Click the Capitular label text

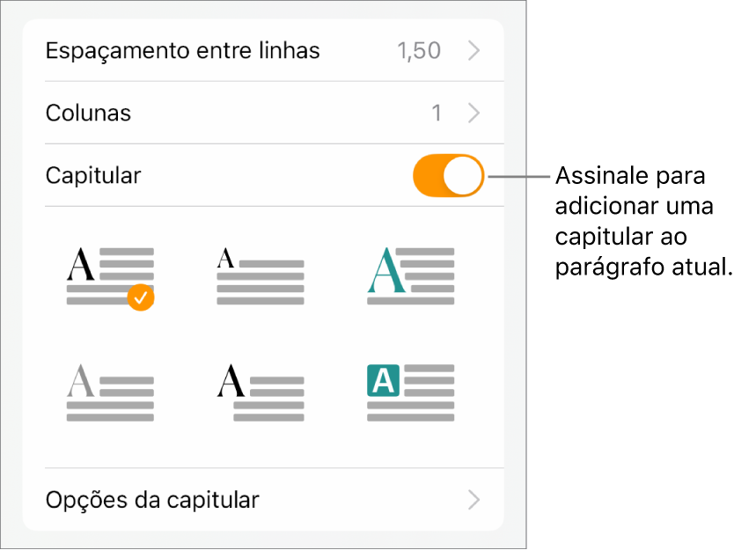tap(92, 175)
